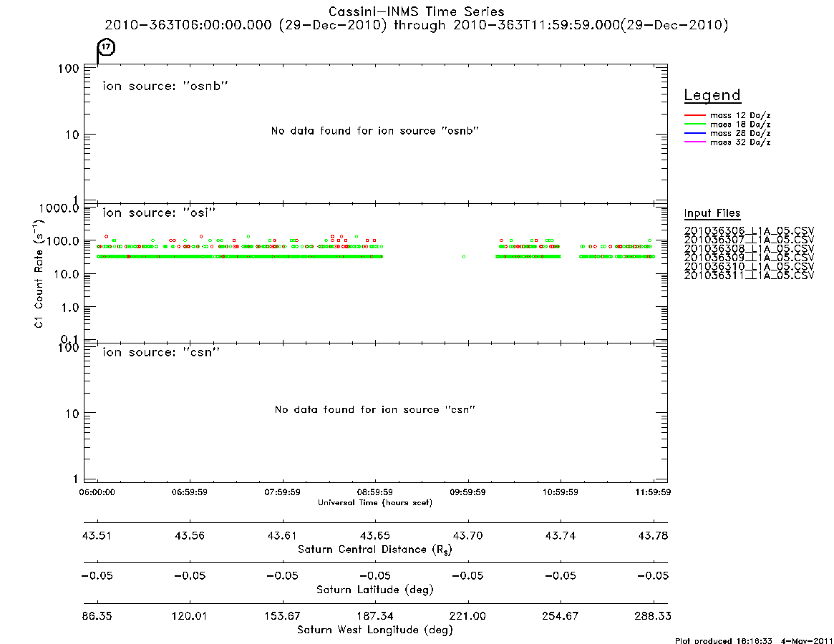Click the ion source "osnb" panel label
The height and width of the screenshot is (644, 834).
tap(165, 86)
